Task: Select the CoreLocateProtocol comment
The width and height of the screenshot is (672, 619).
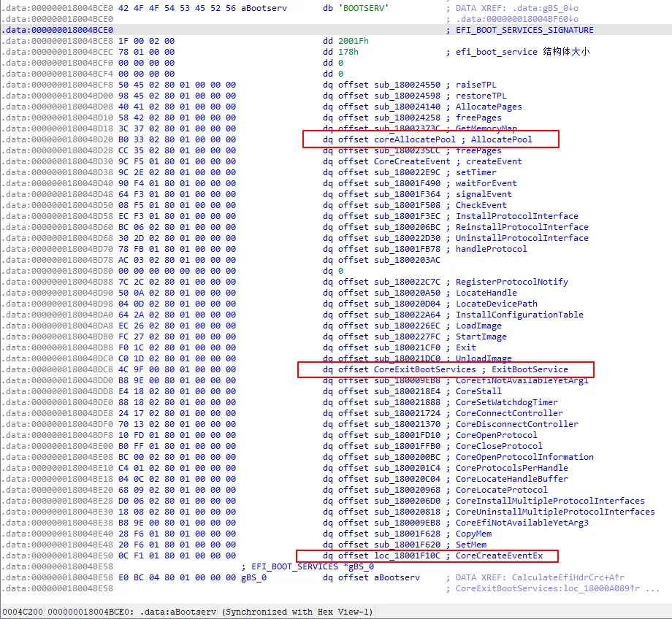Action: (501, 490)
